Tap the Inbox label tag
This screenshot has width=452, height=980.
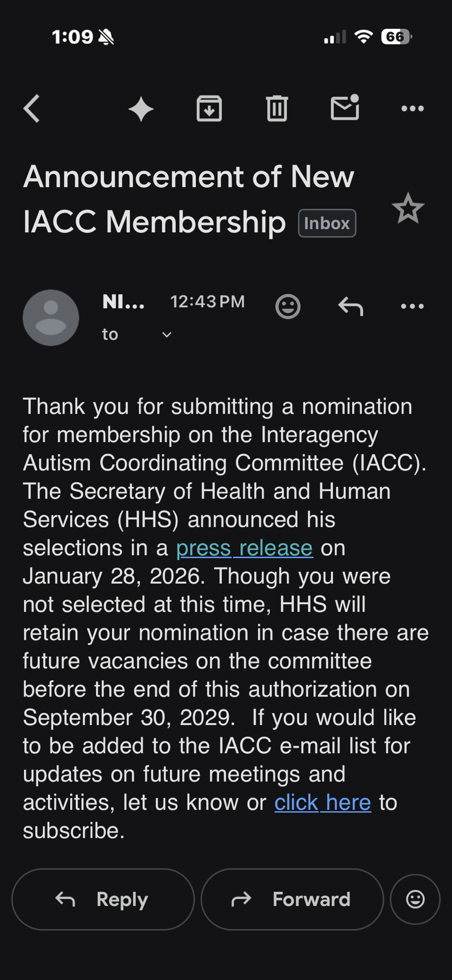[x=327, y=223]
